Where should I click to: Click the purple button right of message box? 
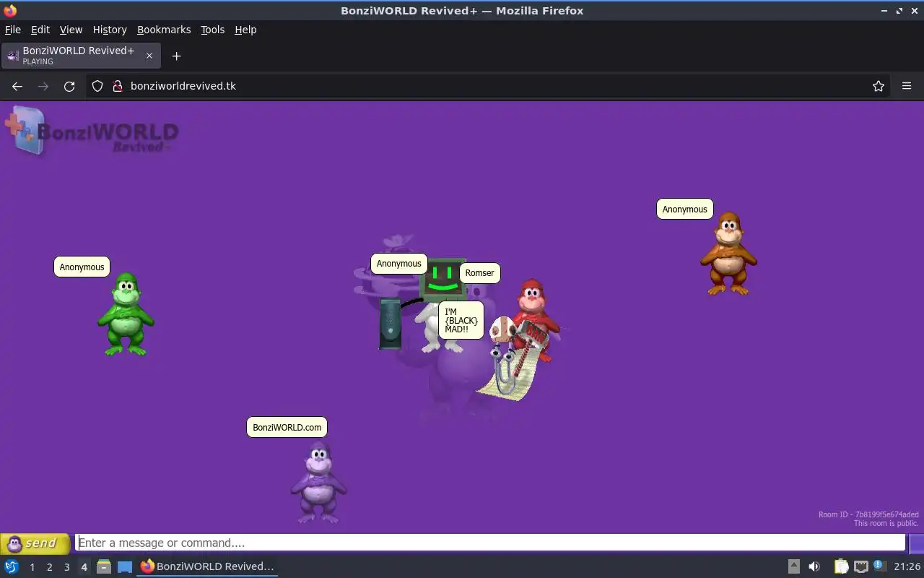(x=916, y=543)
